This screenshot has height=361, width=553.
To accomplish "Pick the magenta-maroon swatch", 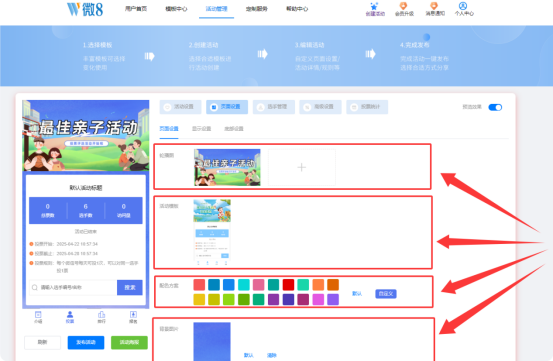I will (303, 299).
